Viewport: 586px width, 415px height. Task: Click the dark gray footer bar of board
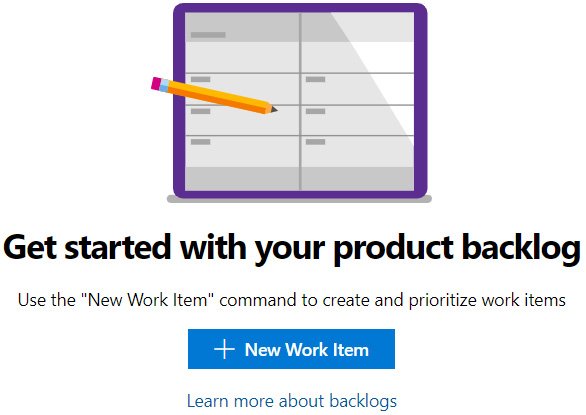[x=300, y=179]
